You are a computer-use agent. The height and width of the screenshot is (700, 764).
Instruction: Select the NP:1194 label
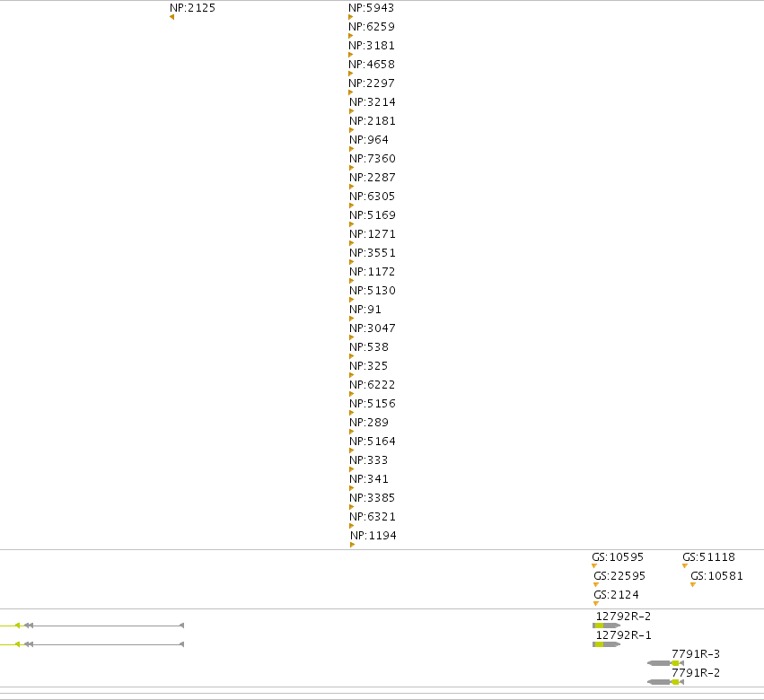(x=373, y=536)
